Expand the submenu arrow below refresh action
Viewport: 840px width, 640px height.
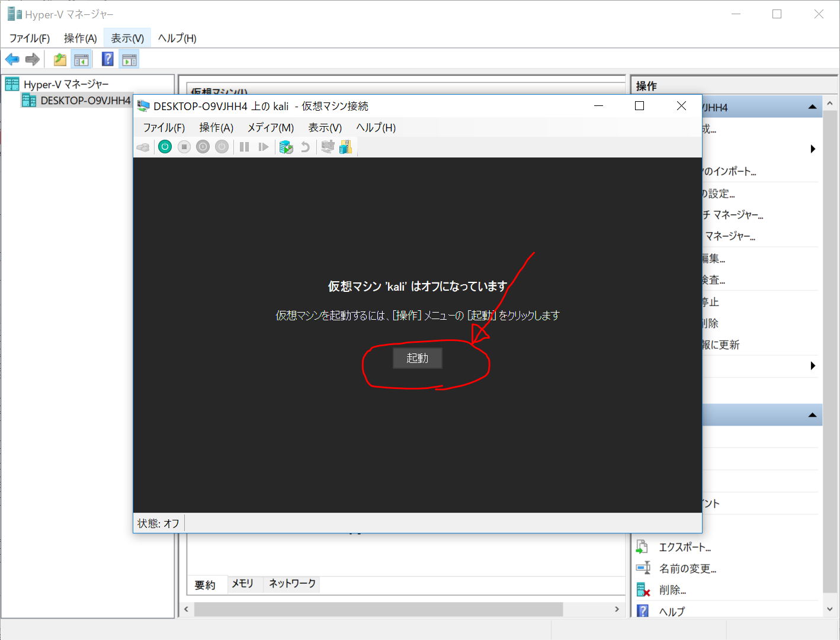point(813,366)
